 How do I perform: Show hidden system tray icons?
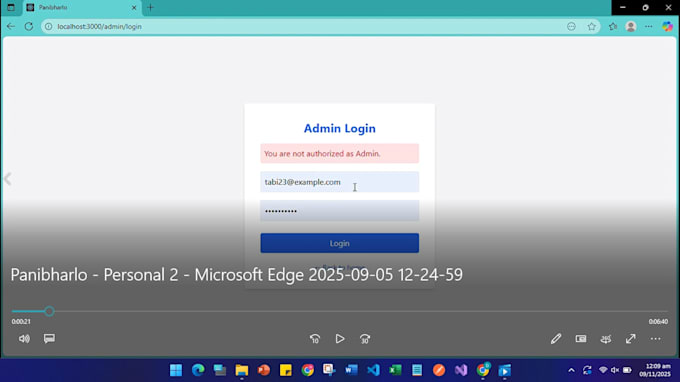[x=571, y=370]
